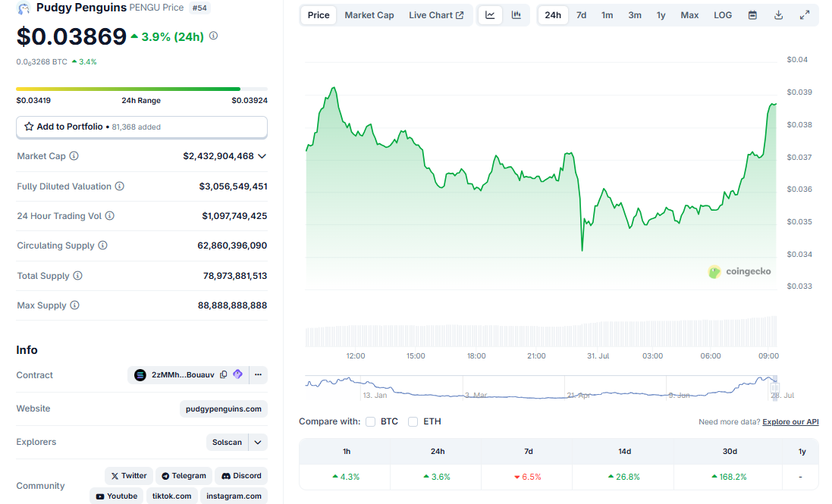
Task: Open the Explorers dropdown arrow
Action: 258,443
